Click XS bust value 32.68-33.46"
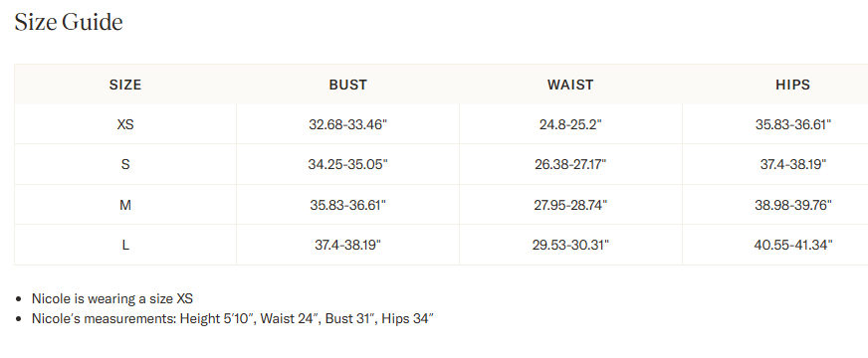Viewport: 868px width, 358px height. coord(347,124)
